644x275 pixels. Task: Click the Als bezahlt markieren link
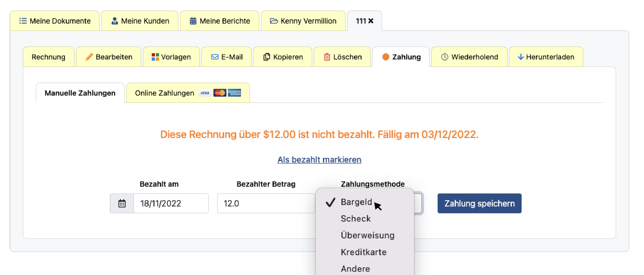pyautogui.click(x=319, y=160)
